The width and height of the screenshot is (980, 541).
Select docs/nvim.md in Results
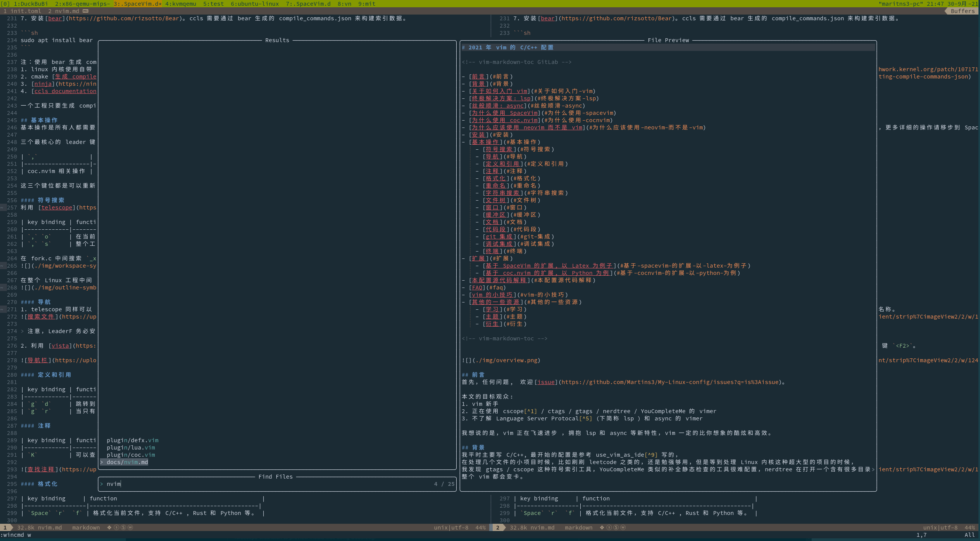tap(127, 462)
